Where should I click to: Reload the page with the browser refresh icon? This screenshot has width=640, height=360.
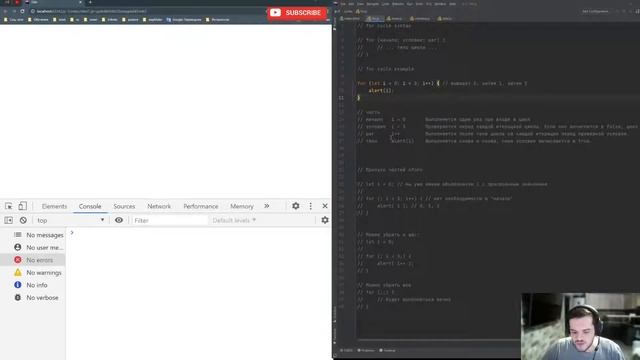click(x=22, y=11)
